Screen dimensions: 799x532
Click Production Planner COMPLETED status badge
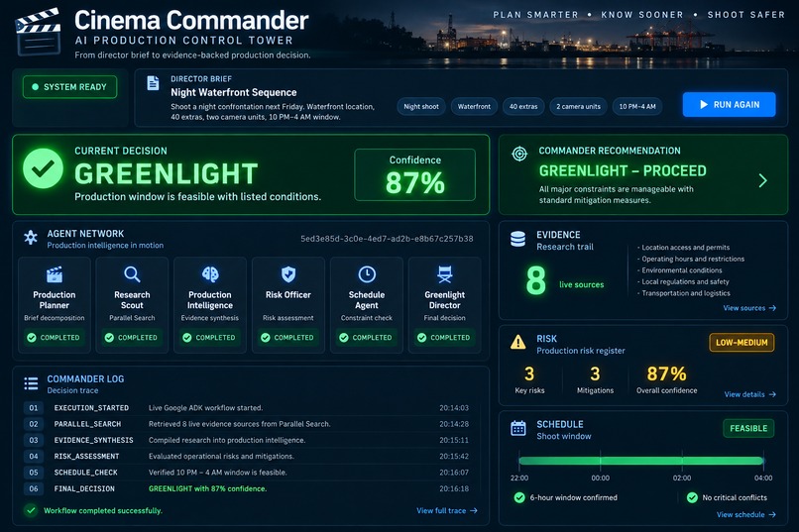point(54,337)
